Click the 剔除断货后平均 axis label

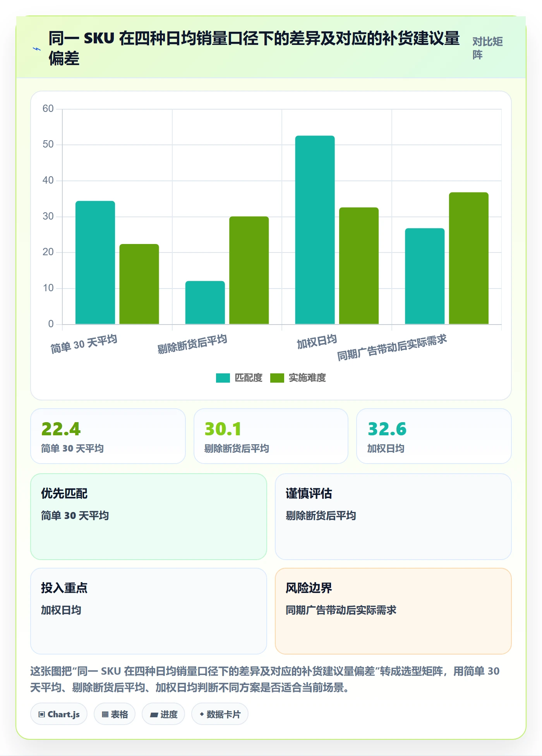click(192, 344)
